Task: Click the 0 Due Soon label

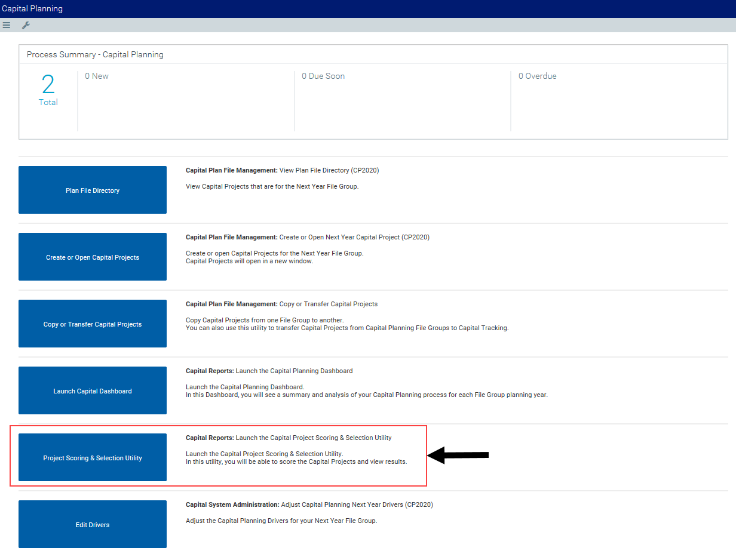Action: coord(323,76)
